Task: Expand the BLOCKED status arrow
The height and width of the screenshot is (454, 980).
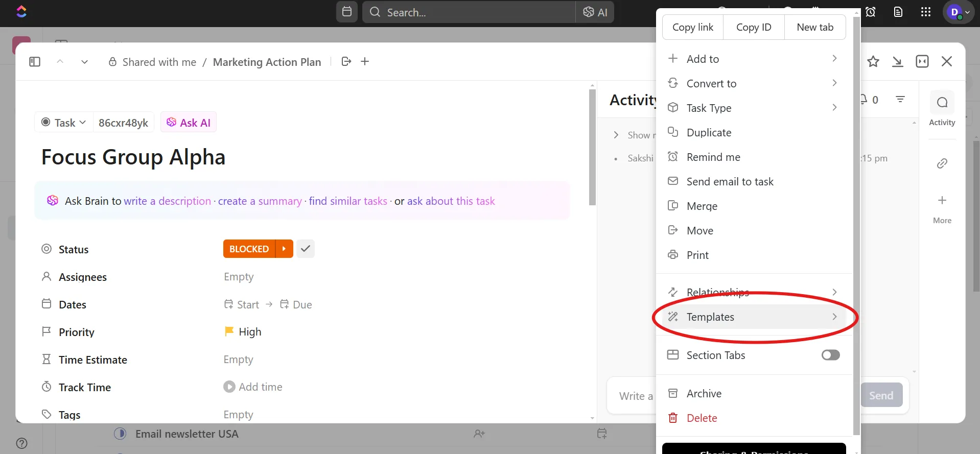Action: 284,249
